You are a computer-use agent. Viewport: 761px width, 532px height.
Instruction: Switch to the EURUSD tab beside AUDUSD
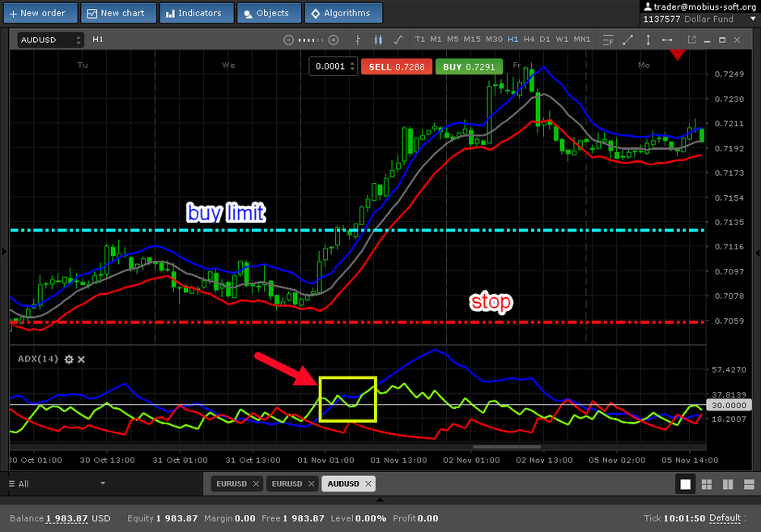[x=292, y=484]
